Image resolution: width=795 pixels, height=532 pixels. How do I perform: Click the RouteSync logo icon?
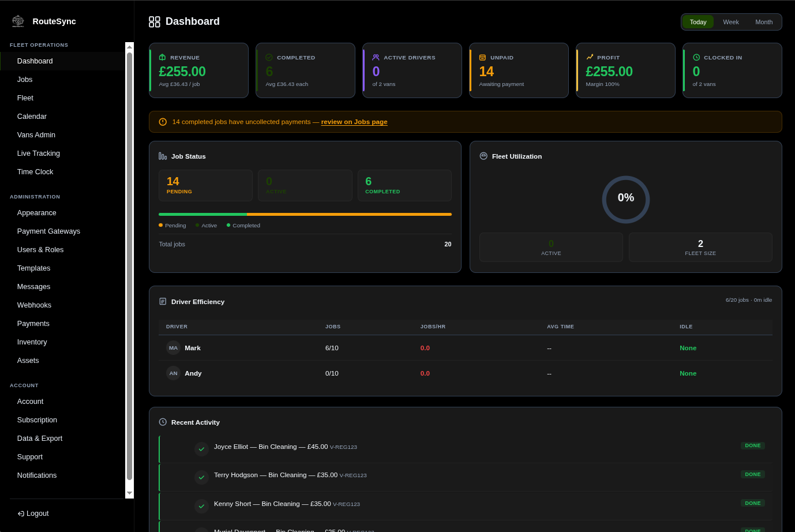(x=18, y=21)
